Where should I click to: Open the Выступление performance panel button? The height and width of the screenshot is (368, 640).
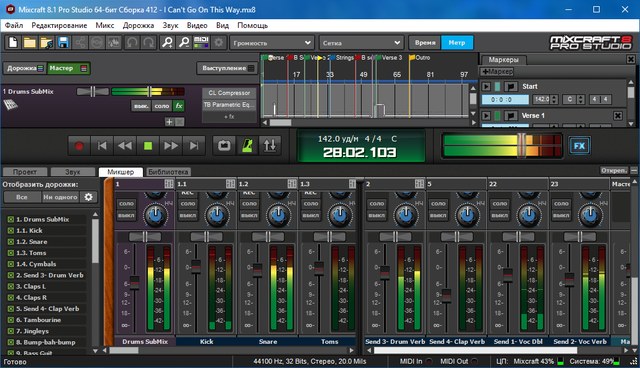pyautogui.click(x=227, y=68)
